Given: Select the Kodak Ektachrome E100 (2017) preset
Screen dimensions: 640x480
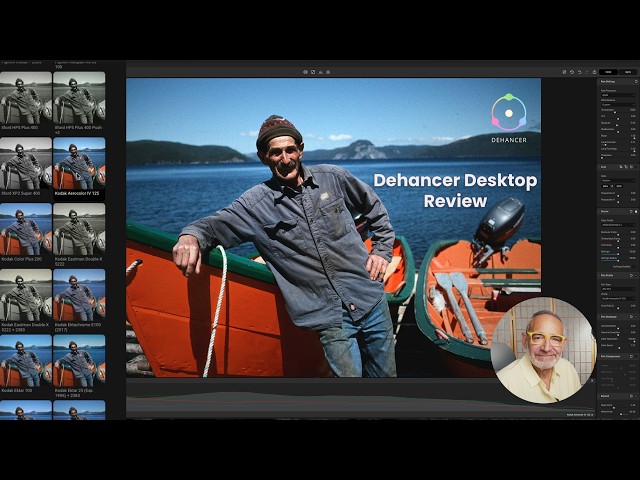Looking at the screenshot, I should [79, 295].
